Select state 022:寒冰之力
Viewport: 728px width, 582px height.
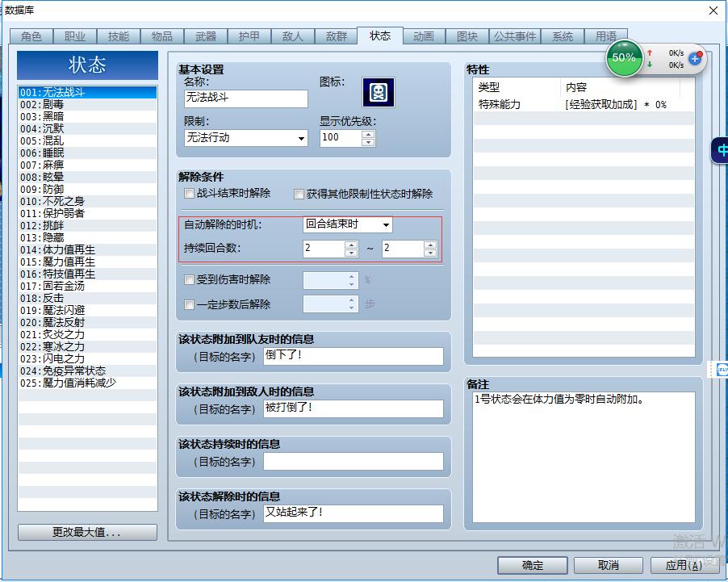[88, 346]
